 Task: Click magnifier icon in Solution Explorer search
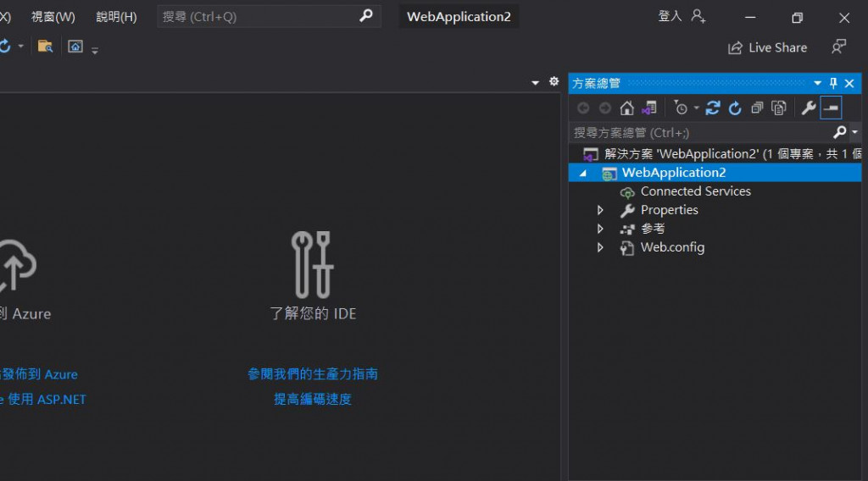pos(840,132)
